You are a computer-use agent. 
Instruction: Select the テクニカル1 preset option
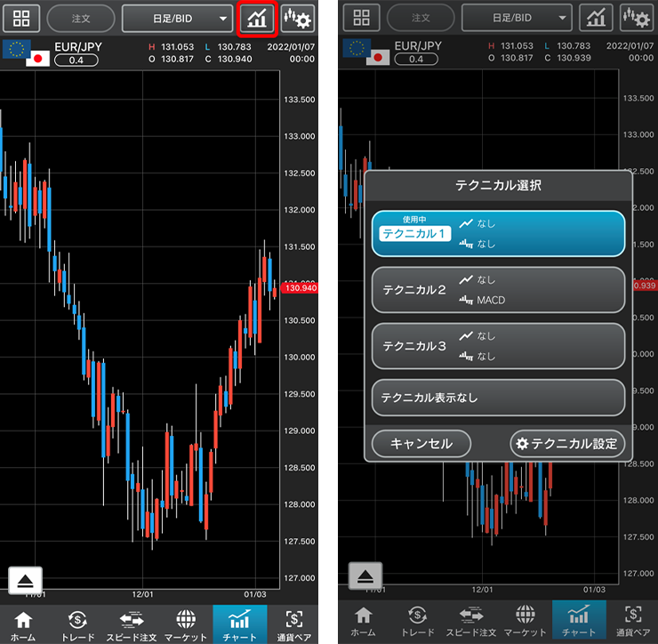pos(498,234)
